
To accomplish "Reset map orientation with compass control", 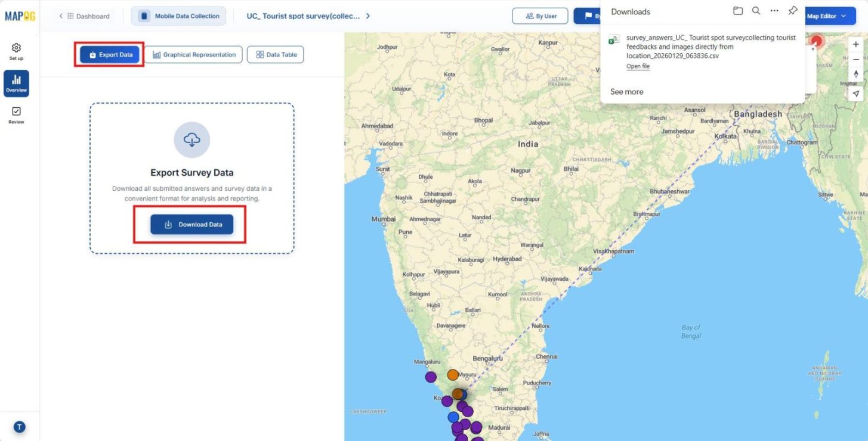I will pos(855,73).
